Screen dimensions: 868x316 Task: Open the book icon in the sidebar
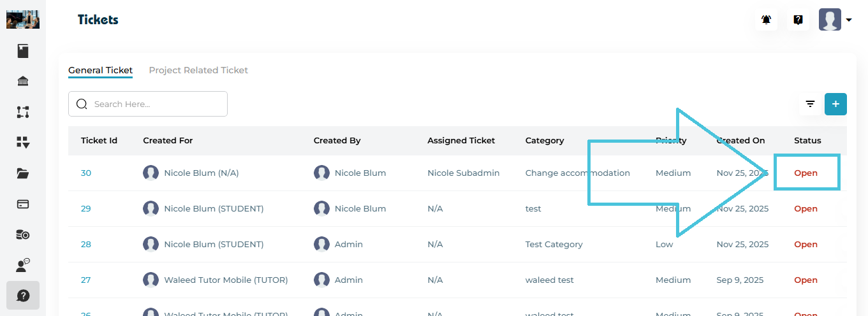[x=23, y=51]
